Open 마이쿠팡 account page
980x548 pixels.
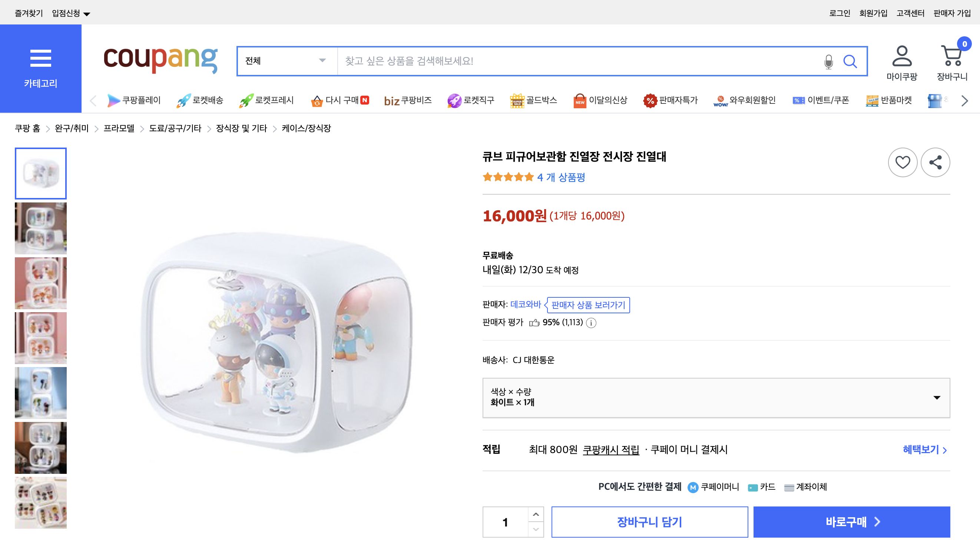click(902, 61)
